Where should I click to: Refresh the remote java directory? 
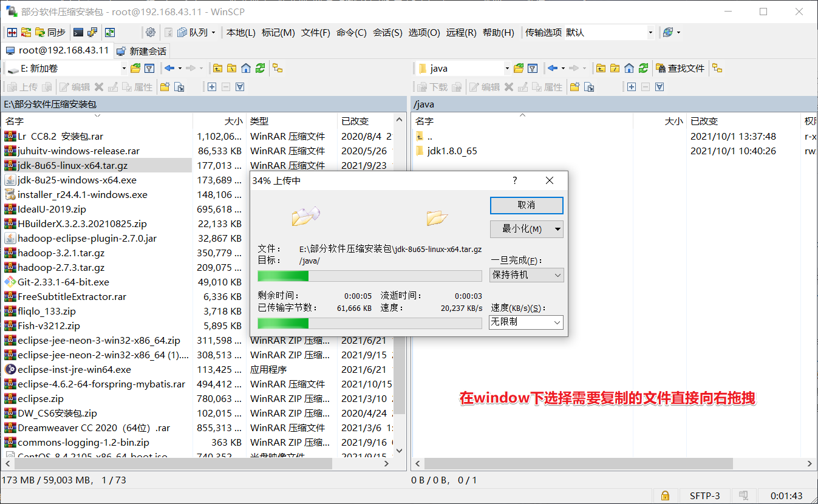pos(644,69)
